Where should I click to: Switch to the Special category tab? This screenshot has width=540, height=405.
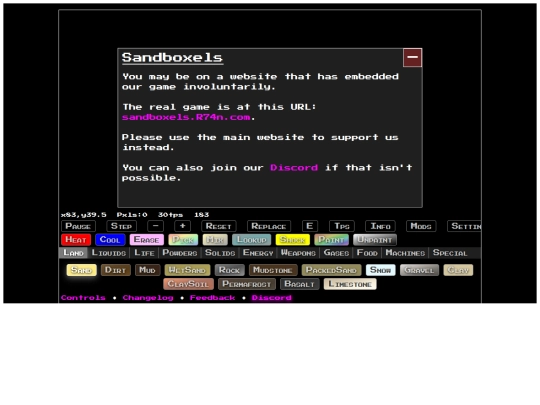(450, 253)
